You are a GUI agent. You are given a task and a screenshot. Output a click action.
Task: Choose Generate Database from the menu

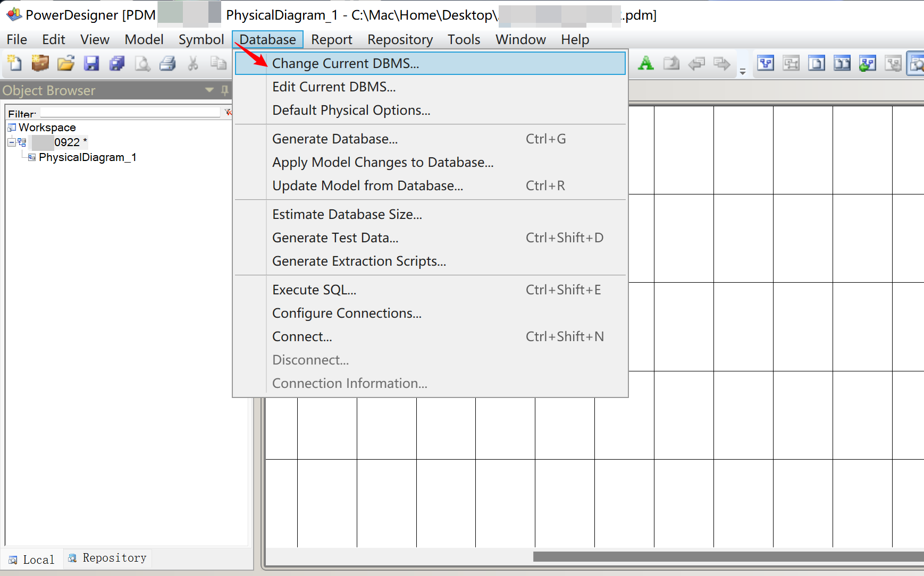tap(335, 139)
